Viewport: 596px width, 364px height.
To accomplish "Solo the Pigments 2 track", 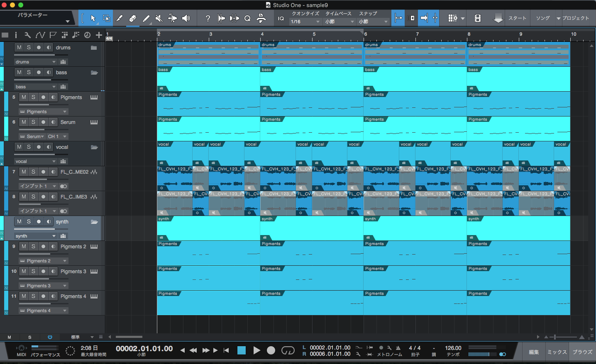I will click(33, 247).
